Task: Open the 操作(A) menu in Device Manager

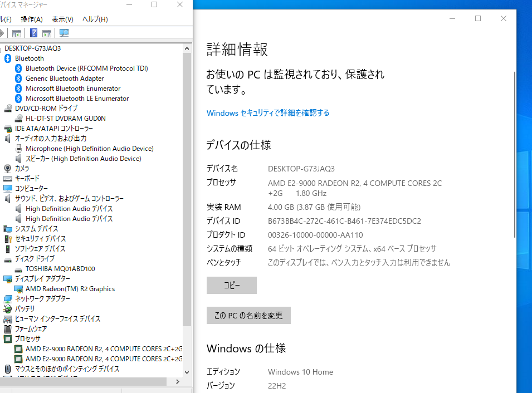Action: point(32,19)
